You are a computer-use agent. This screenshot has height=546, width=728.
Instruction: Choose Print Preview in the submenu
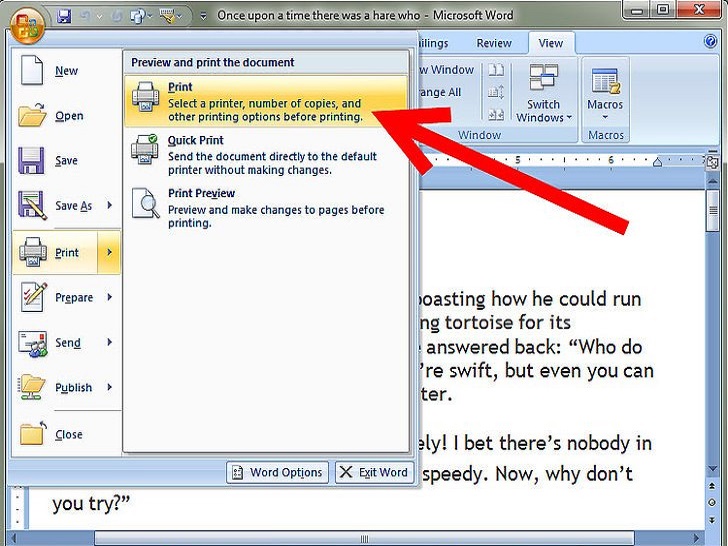(266, 208)
